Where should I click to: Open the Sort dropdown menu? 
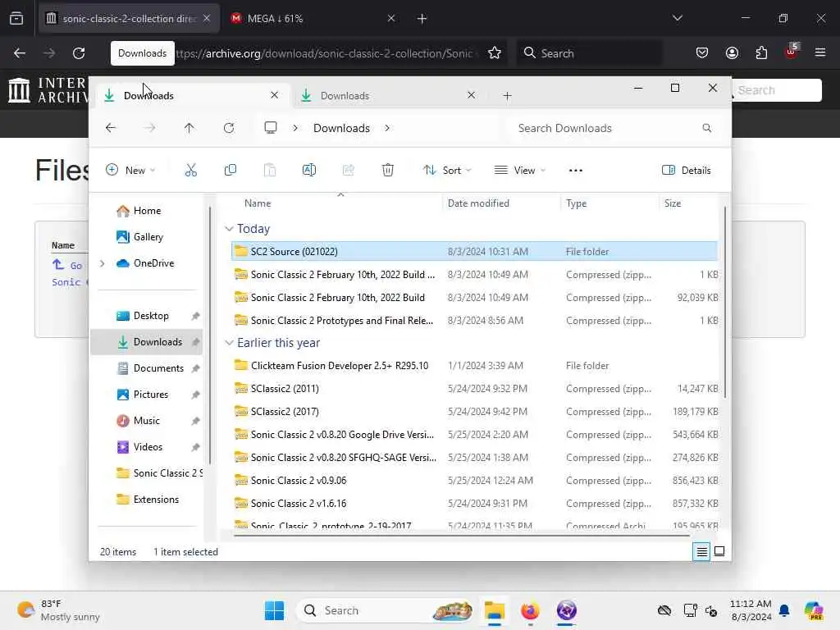coord(447,171)
